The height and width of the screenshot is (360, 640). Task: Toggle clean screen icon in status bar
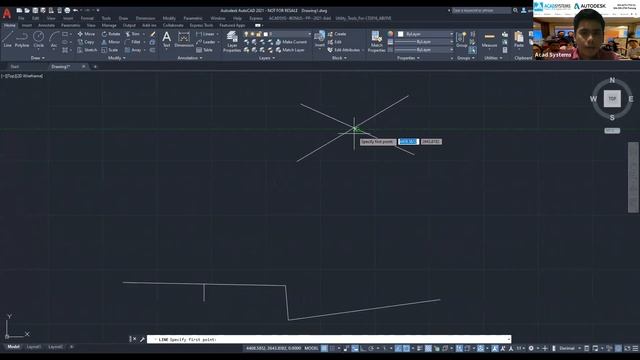tap(627, 348)
